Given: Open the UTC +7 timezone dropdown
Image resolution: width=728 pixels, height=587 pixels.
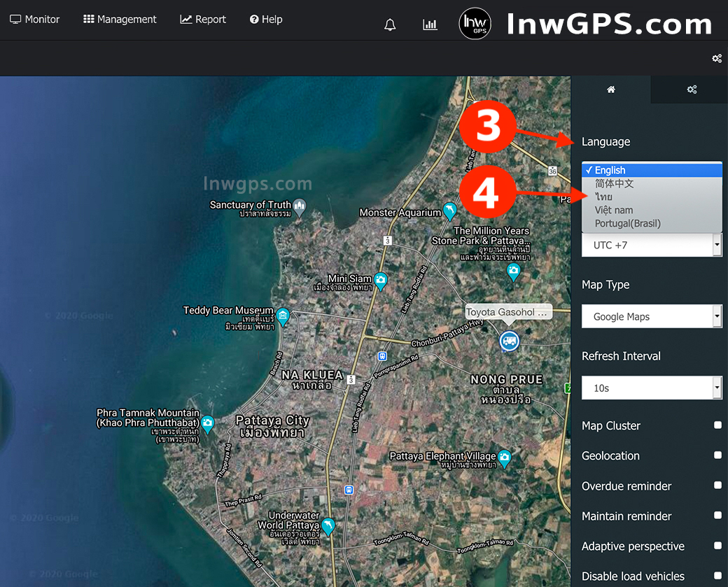Looking at the screenshot, I should (651, 246).
